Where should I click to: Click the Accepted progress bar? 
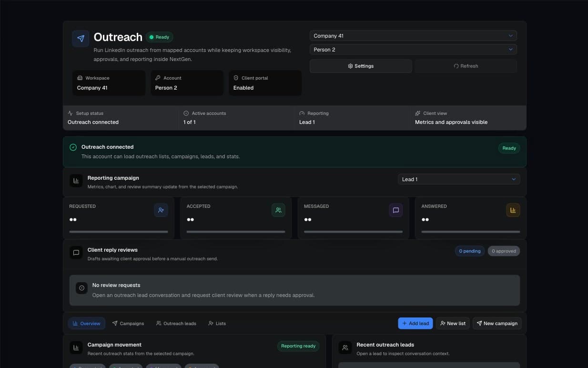236,232
